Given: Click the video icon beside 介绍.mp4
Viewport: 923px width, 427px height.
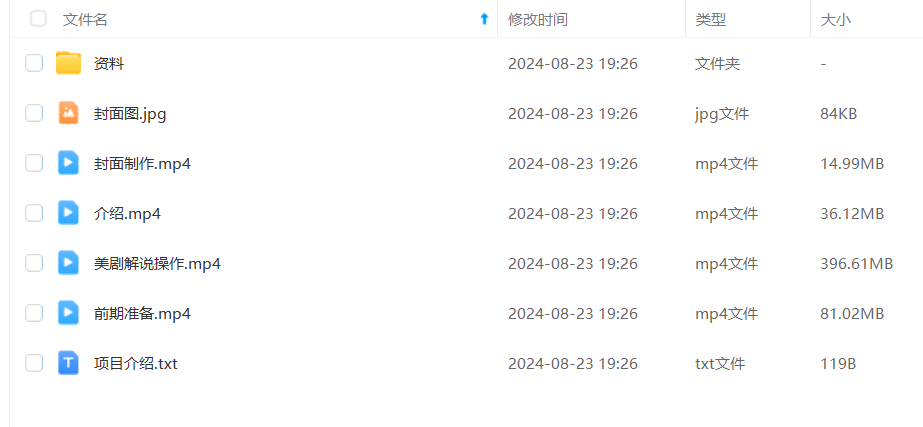Looking at the screenshot, I should pyautogui.click(x=68, y=213).
